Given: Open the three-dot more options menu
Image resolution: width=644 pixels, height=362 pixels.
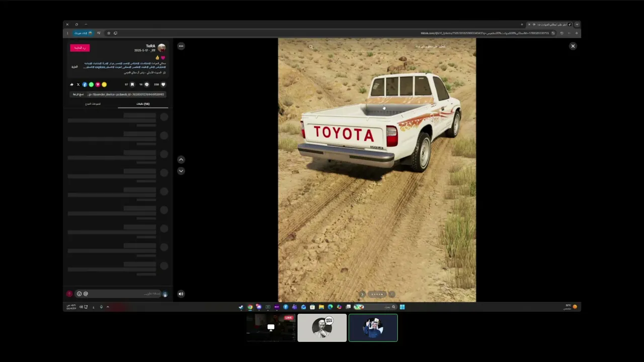Looking at the screenshot, I should pyautogui.click(x=181, y=46).
